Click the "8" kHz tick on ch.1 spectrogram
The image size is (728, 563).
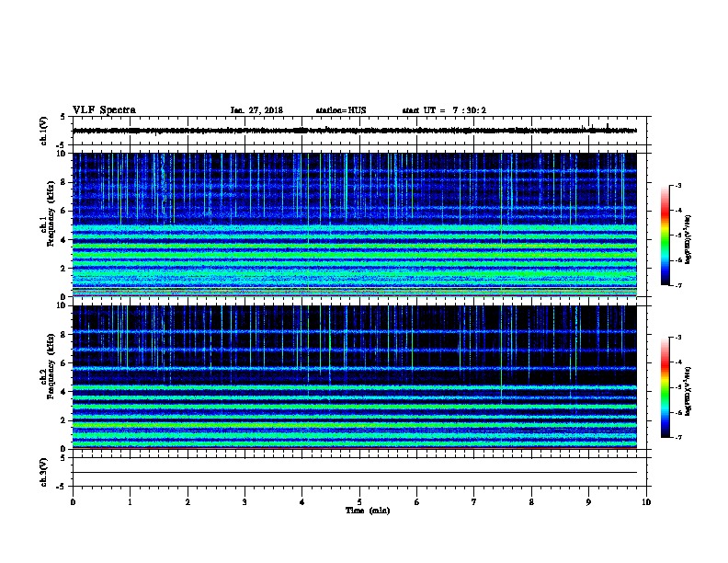coord(63,182)
